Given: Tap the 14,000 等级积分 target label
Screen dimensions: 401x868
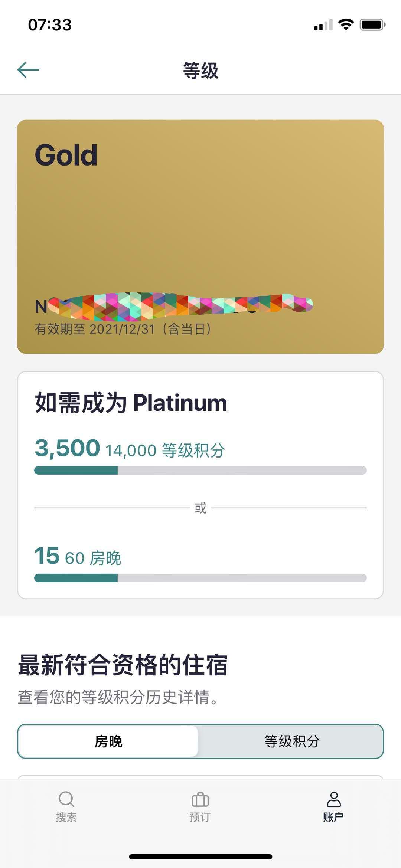Looking at the screenshot, I should coord(165,451).
